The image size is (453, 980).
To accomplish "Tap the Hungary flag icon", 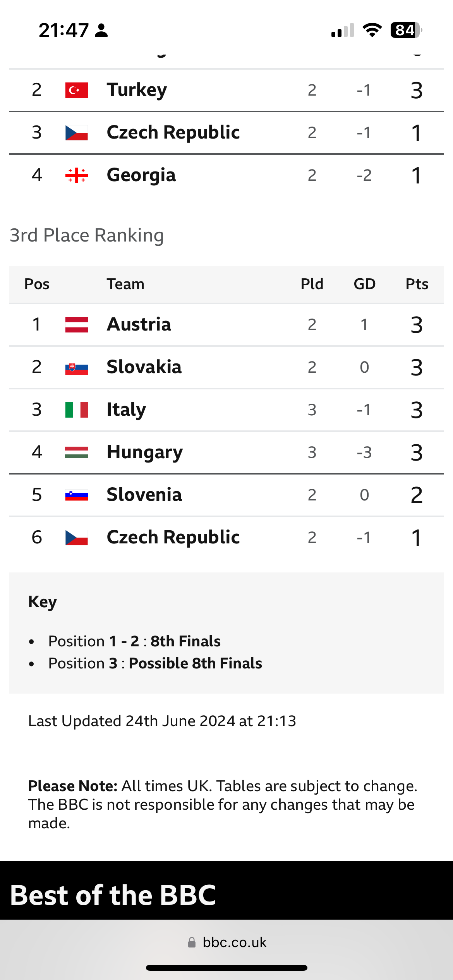I will pyautogui.click(x=77, y=452).
